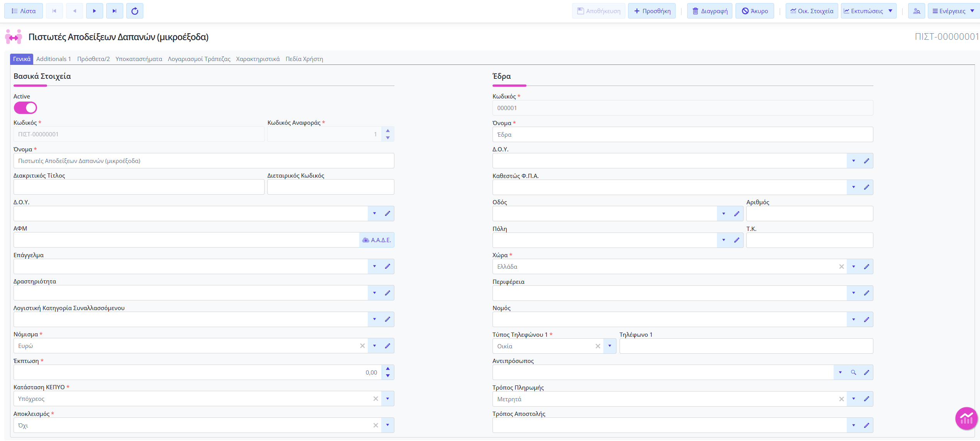
Task: Open the Δραστηριότητα dropdown list
Action: 374,293
